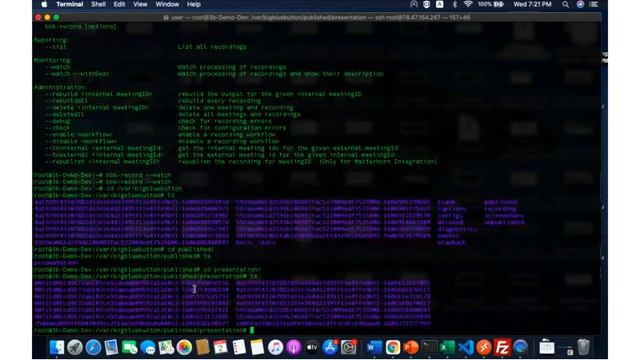Launch Microsoft Word from dock

(373, 347)
